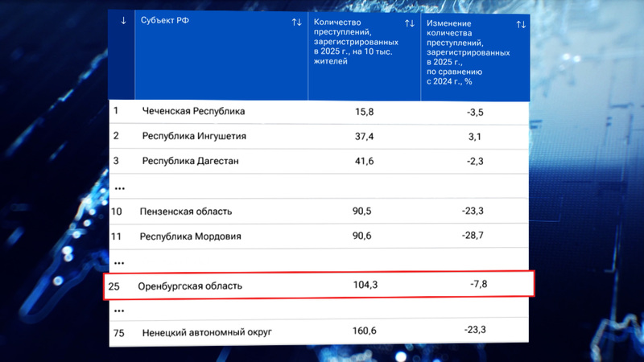Select Республика Ингушетия in the table
Screen dimensions: 644x362
(x=194, y=136)
